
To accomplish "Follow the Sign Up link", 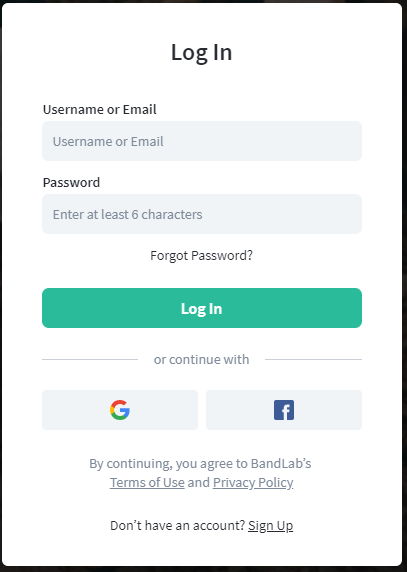I will tap(271, 525).
